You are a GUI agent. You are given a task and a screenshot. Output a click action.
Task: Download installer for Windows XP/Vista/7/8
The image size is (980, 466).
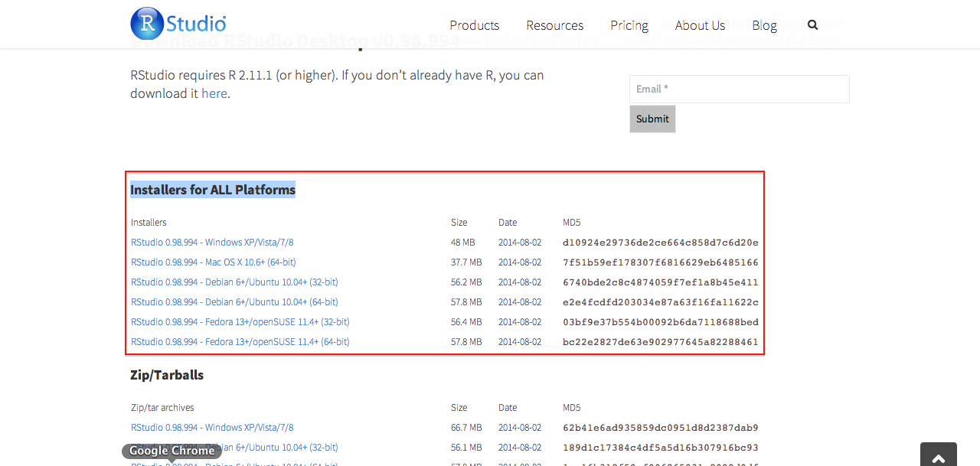point(212,243)
